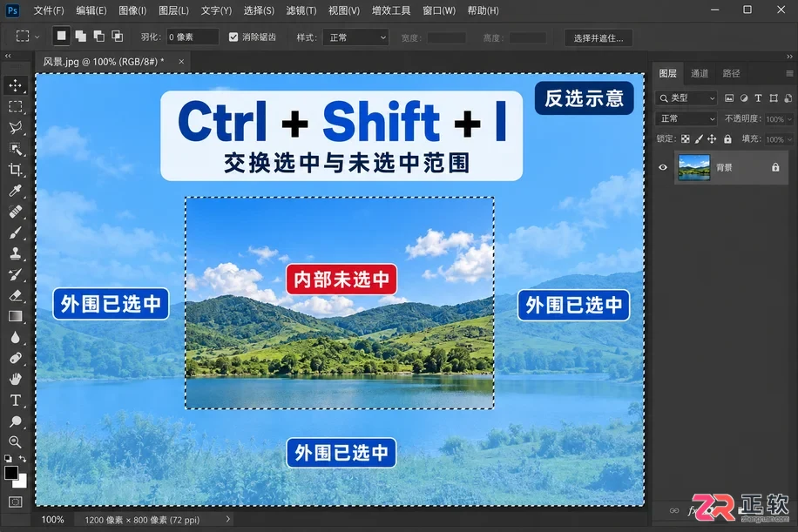Screen dimensions: 798x532
Task: Open the 样式 dropdown set to 正常
Action: 355,37
